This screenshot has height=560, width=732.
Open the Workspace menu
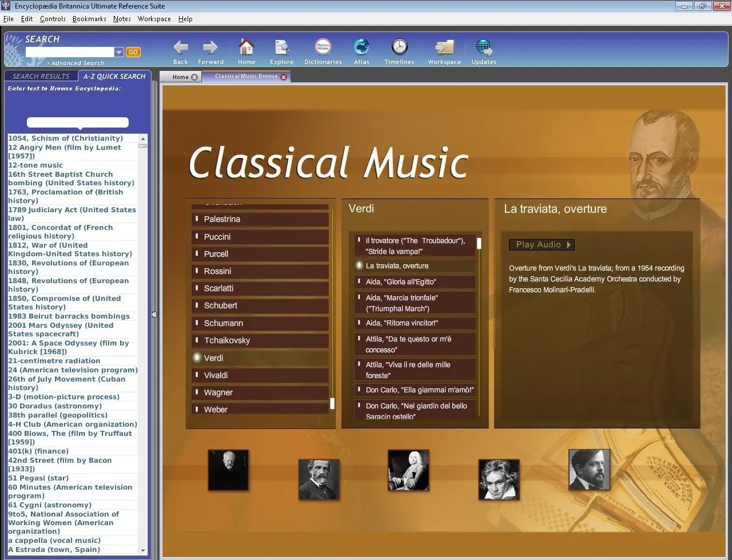[x=154, y=19]
